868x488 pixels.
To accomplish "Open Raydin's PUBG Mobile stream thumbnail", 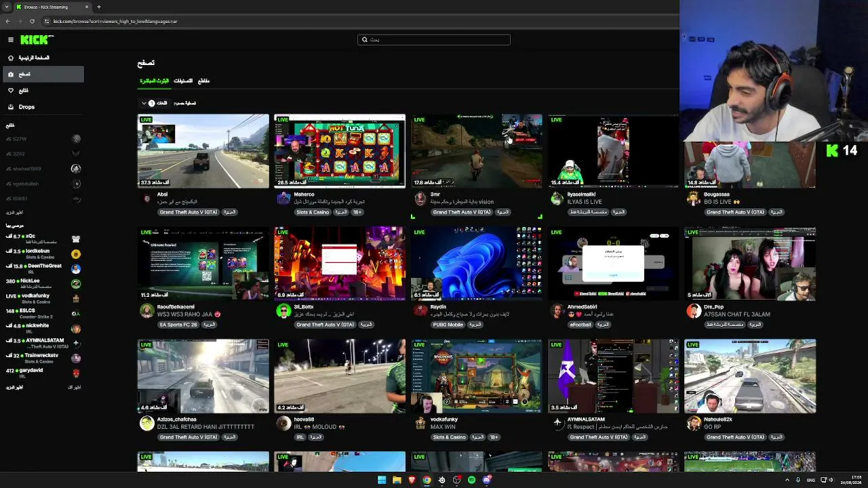I will (x=477, y=264).
